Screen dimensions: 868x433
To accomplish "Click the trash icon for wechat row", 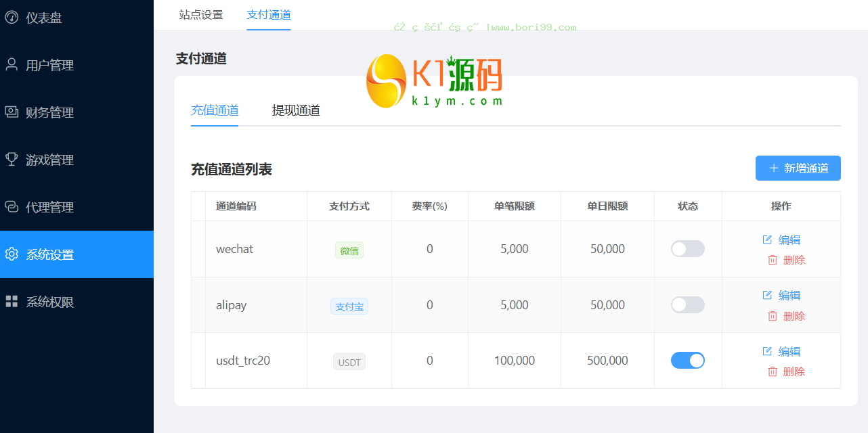I will click(773, 260).
